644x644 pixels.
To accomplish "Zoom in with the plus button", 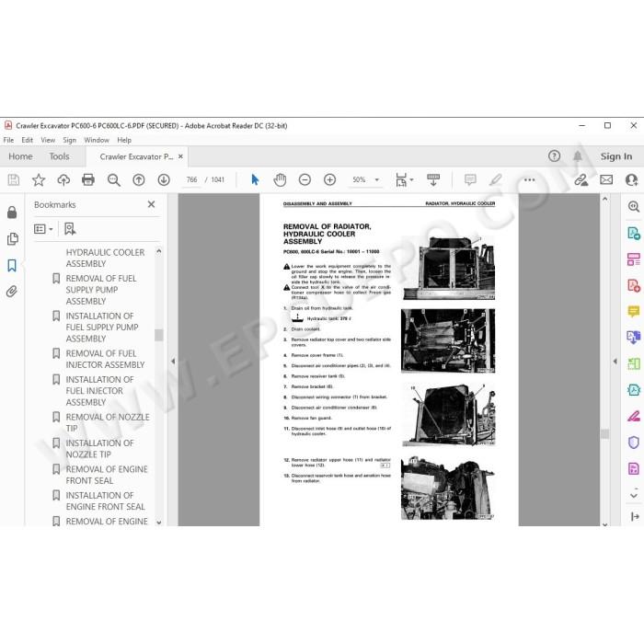I will [x=329, y=180].
